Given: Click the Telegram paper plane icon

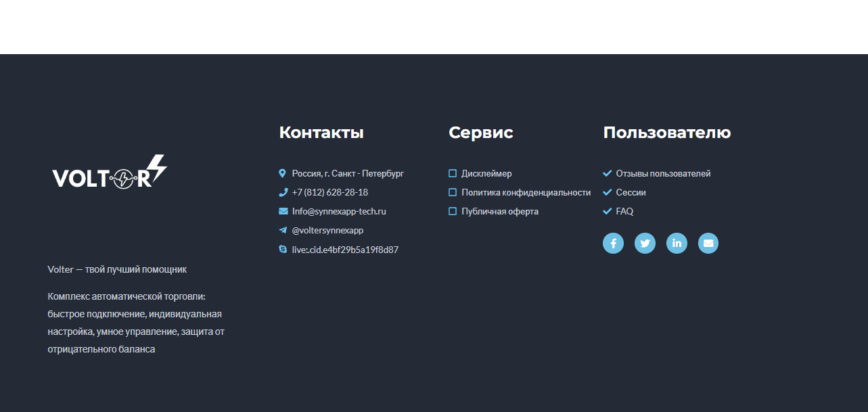Looking at the screenshot, I should [283, 231].
